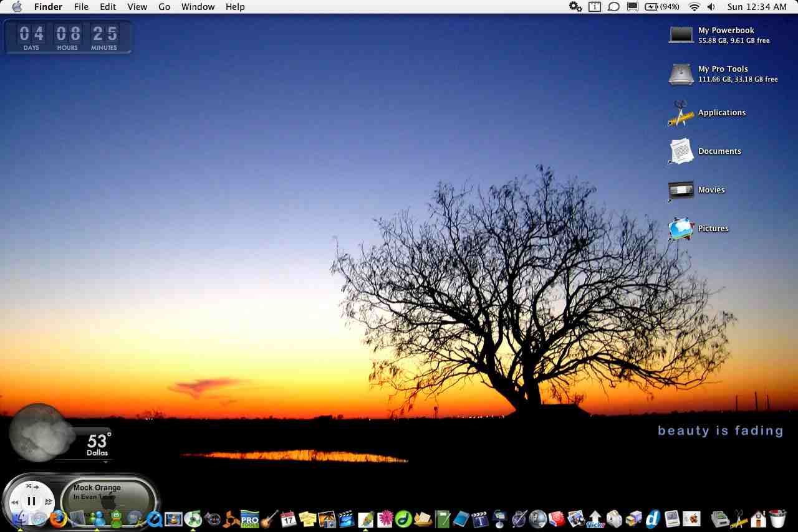Open the MSN Messenger buddies icon
The image size is (798, 532).
[x=97, y=518]
